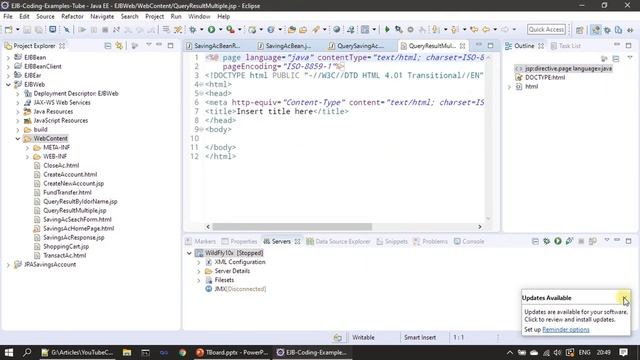
Task: Click the Smart Insert status bar entry
Action: coord(420,338)
